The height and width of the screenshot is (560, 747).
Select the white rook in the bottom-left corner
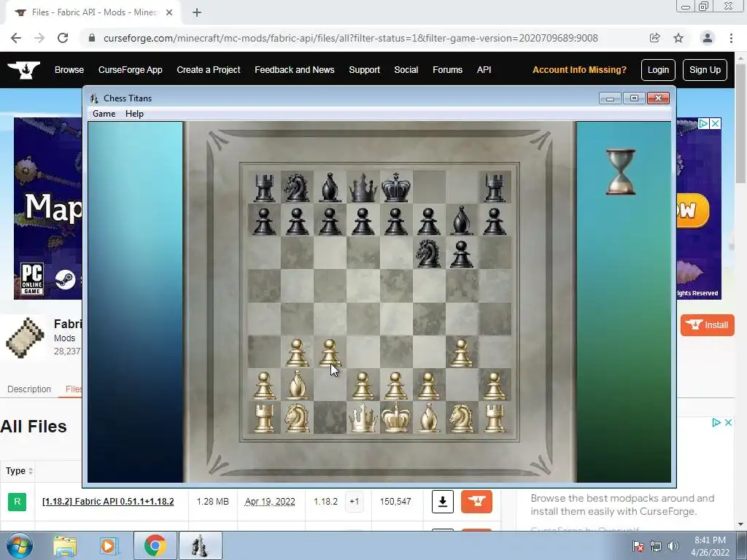[x=264, y=418]
